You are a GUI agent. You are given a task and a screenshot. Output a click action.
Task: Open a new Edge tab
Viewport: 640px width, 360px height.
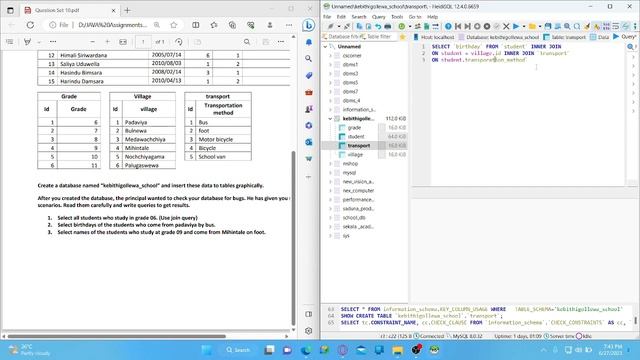click(127, 10)
